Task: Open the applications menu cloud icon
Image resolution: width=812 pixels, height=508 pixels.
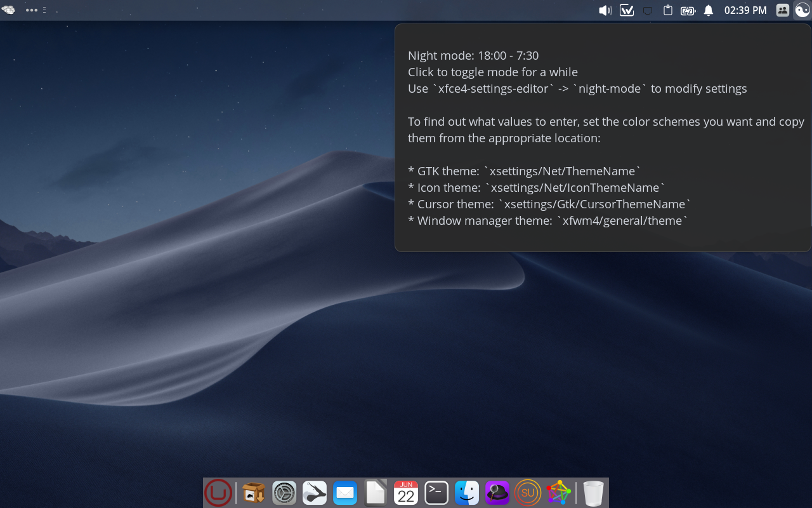Action: pos(8,10)
